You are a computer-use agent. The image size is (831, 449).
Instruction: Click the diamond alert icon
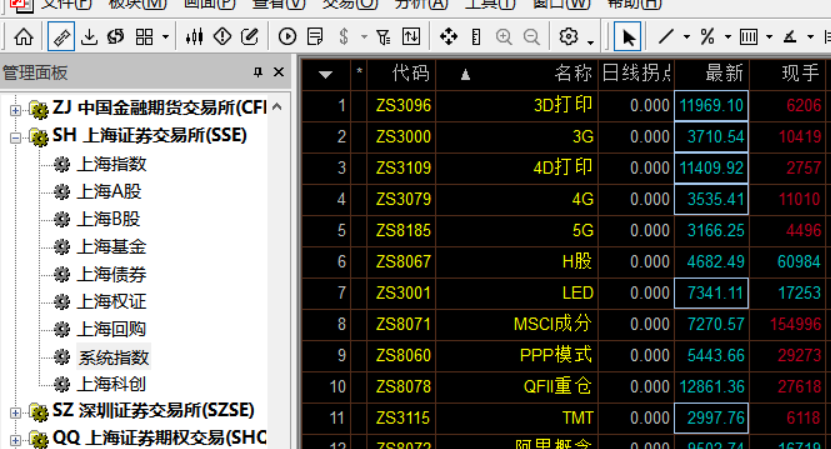pos(222,37)
